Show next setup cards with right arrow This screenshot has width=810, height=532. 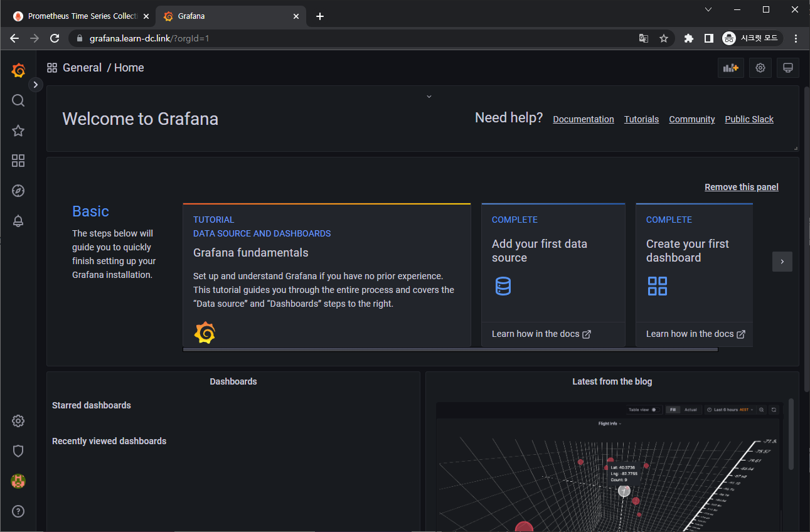click(x=782, y=262)
